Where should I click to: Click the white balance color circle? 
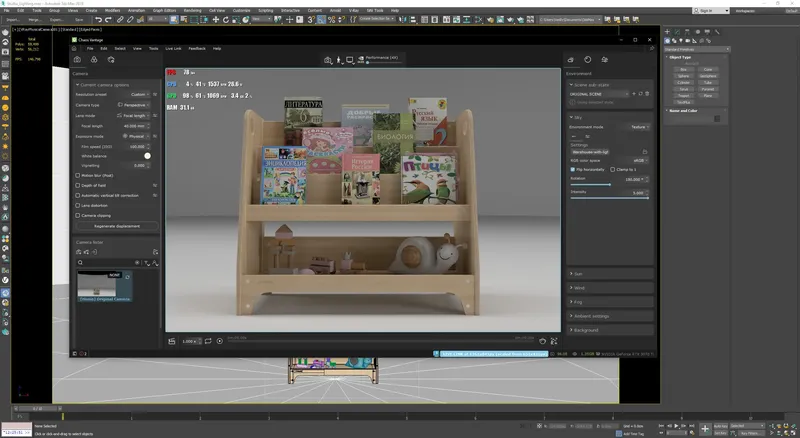click(x=147, y=156)
